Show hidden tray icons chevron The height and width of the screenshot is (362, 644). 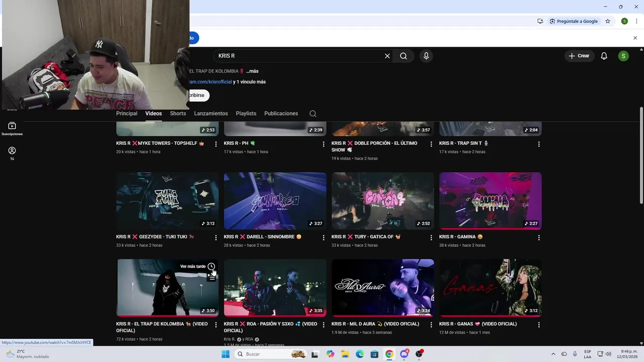[x=553, y=354]
